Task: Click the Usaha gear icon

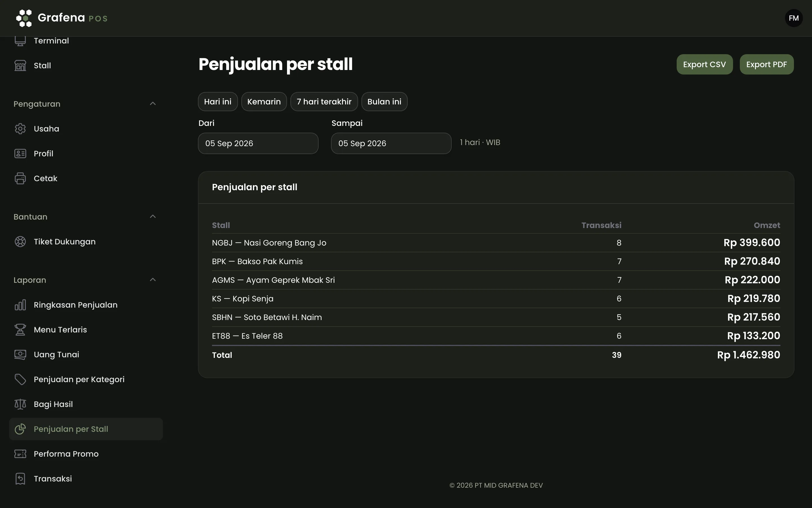Action: (x=20, y=129)
